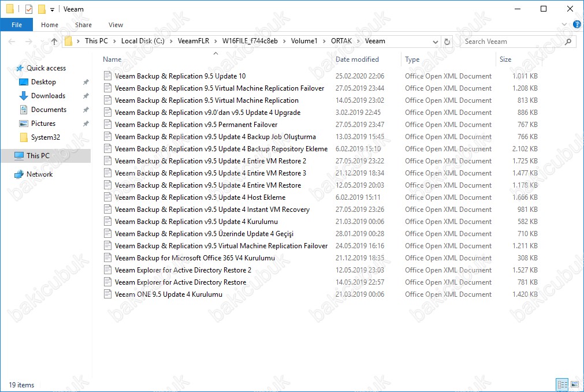Click the pin icon next to Pictures

point(85,123)
